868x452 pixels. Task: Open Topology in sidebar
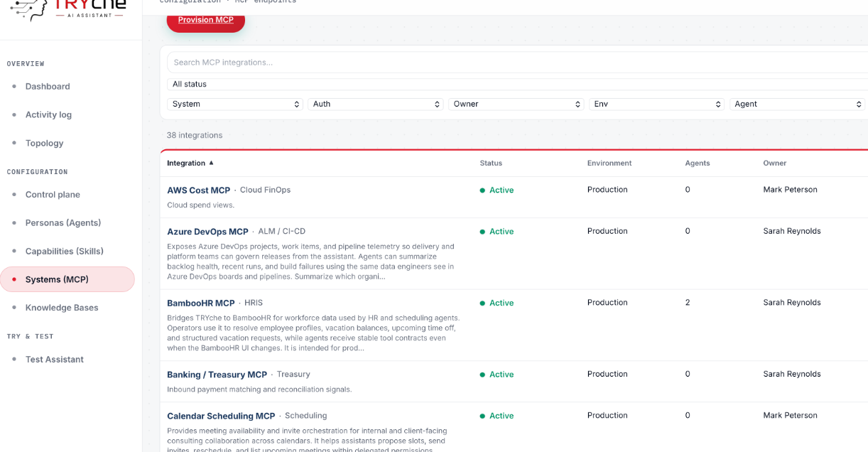[44, 143]
